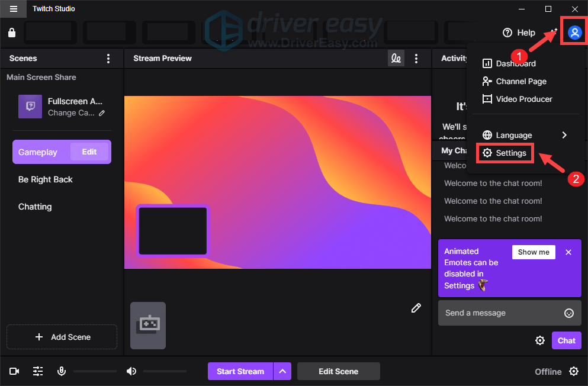Screen dimensions: 588x386
Task: Select the Gameplay scene
Action: [38, 152]
